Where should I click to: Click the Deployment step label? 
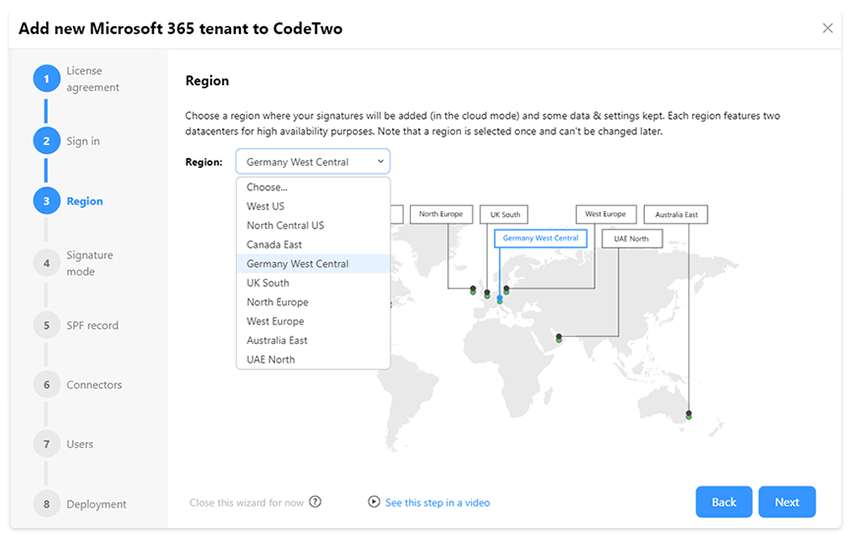[96, 504]
